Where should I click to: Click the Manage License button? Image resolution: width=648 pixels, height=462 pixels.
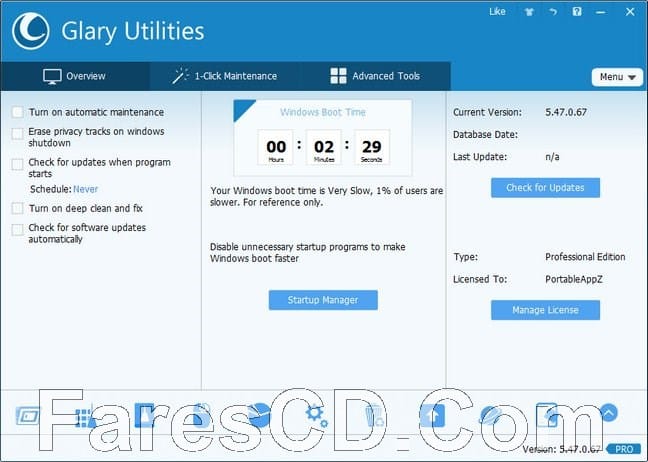tap(545, 310)
